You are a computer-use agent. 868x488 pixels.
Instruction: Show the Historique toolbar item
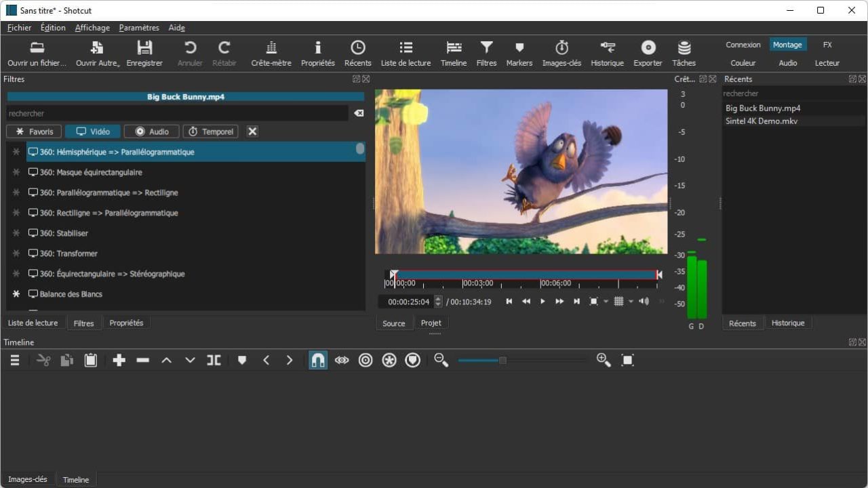click(x=607, y=54)
